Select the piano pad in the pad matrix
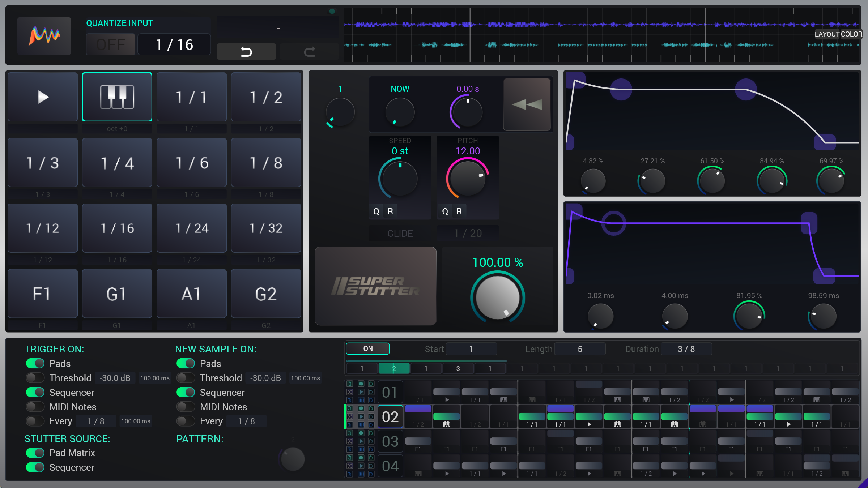 pyautogui.click(x=117, y=97)
